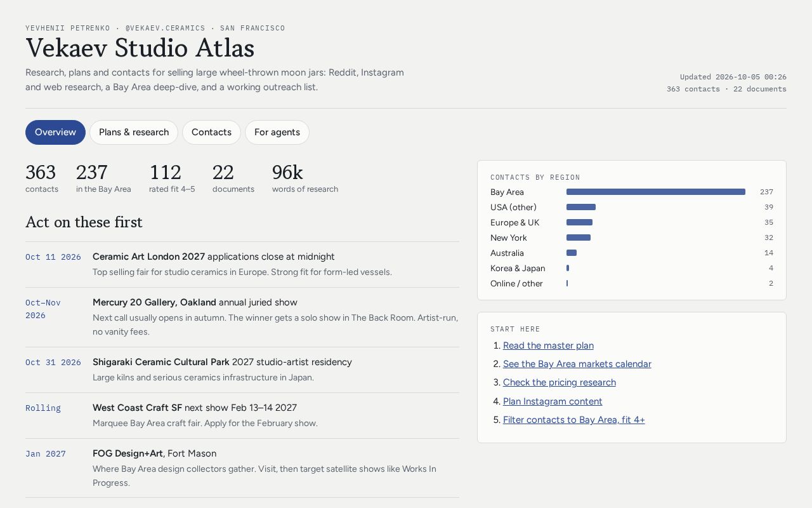Click the Oct–Nov 2026 date label
Screen dimensions: 812x508
click(x=43, y=309)
